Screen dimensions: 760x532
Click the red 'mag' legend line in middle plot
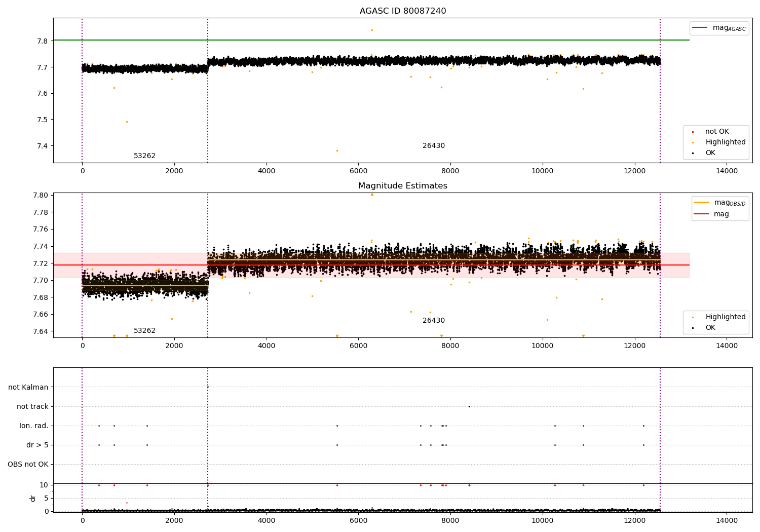(701, 214)
